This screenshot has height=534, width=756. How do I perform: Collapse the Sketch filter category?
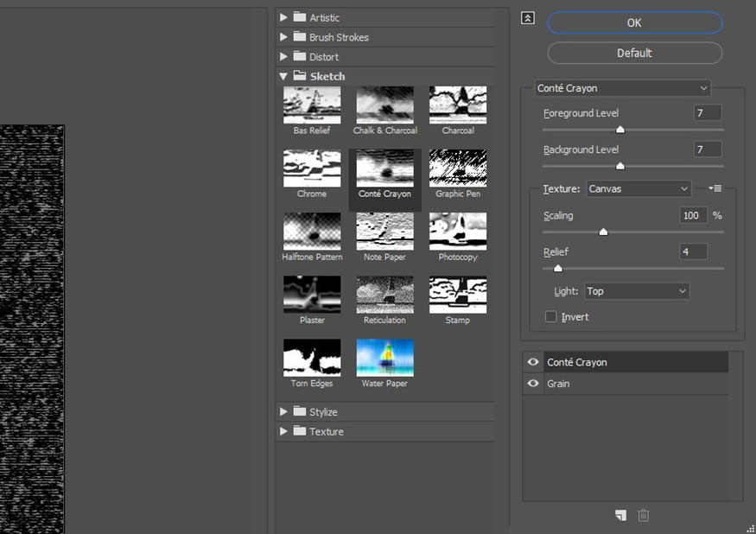[x=283, y=76]
